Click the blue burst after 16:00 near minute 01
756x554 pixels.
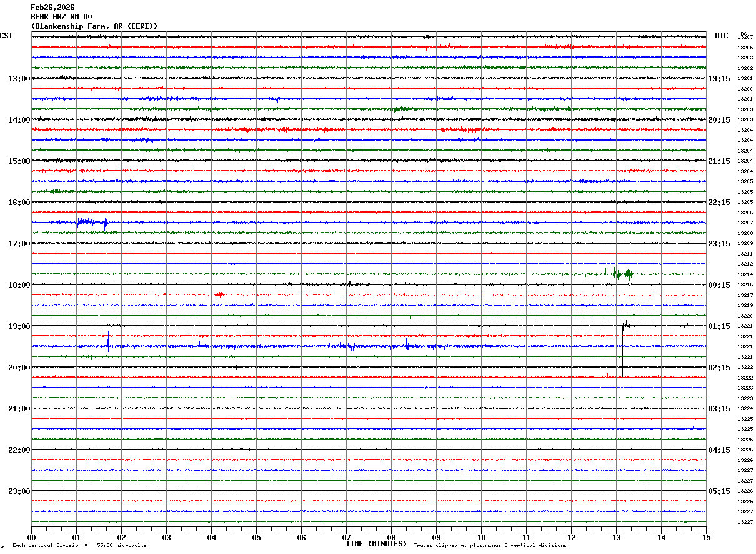92,222
